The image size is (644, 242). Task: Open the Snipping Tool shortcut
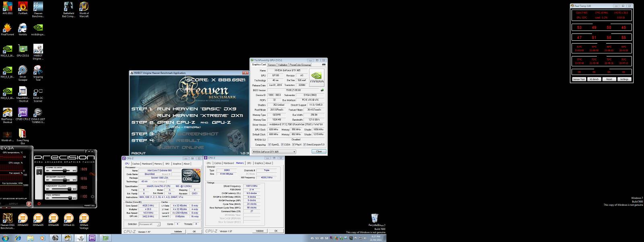click(38, 73)
